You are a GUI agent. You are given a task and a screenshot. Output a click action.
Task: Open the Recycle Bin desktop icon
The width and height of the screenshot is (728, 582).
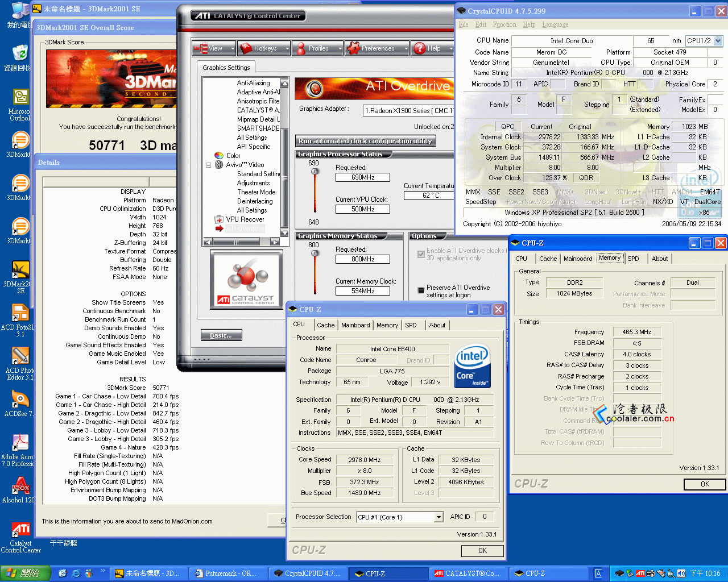(20, 53)
